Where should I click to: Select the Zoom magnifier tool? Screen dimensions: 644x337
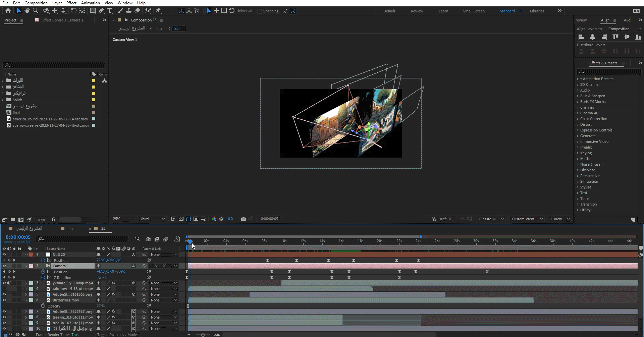click(36, 11)
